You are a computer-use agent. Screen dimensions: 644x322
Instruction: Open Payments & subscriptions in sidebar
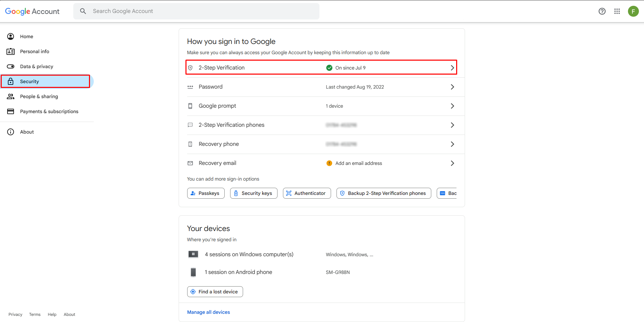tap(47, 111)
